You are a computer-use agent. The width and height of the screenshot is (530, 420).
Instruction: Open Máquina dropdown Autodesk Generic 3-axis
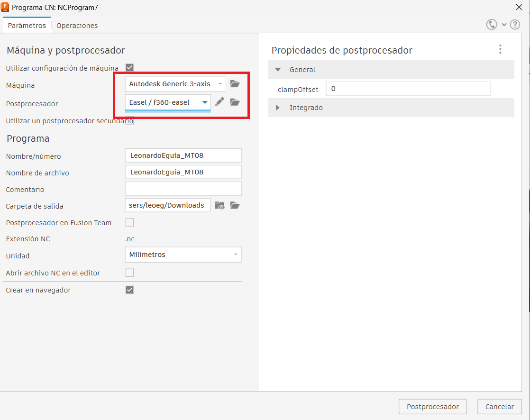[175, 84]
